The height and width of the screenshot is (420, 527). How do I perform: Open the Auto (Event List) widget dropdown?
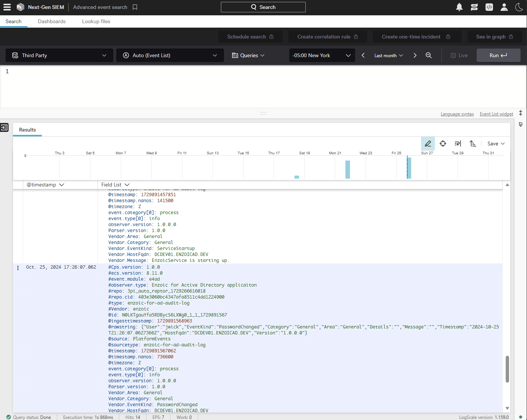click(170, 55)
